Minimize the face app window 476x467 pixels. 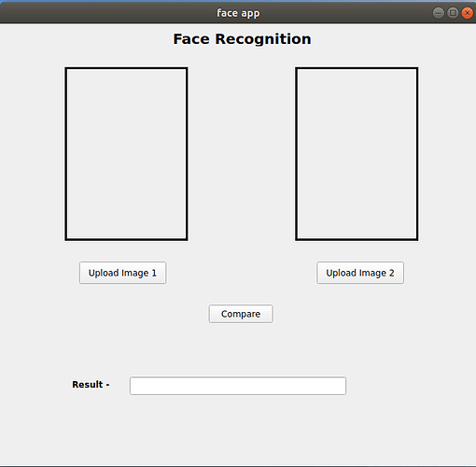pyautogui.click(x=439, y=13)
